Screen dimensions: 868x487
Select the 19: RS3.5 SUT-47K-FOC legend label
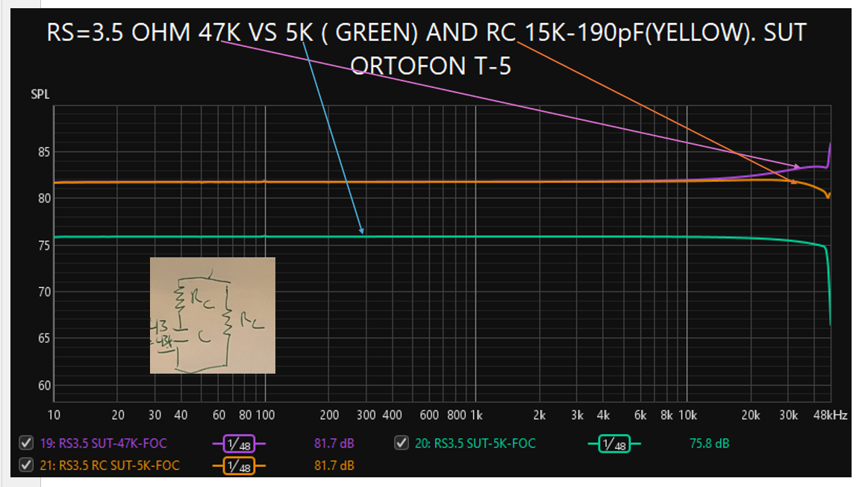(104, 443)
